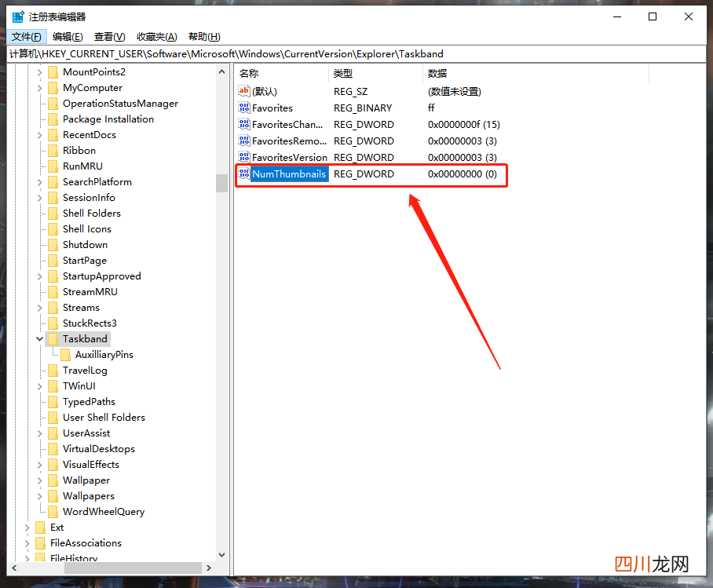Click the StuckRects3 folder icon
This screenshot has width=713, height=588.
click(53, 323)
